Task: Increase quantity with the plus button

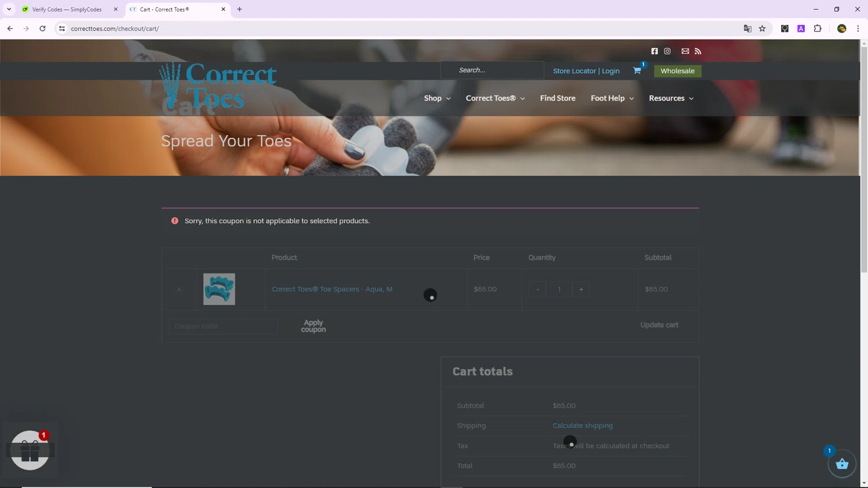Action: (x=581, y=289)
